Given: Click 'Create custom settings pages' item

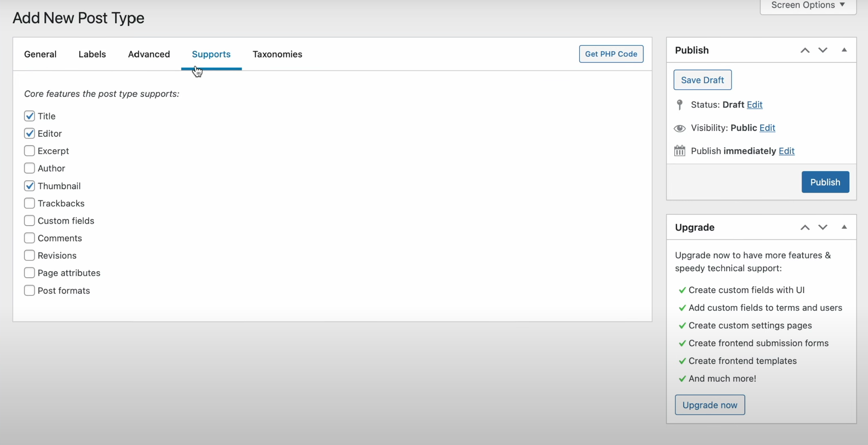Looking at the screenshot, I should (x=750, y=325).
